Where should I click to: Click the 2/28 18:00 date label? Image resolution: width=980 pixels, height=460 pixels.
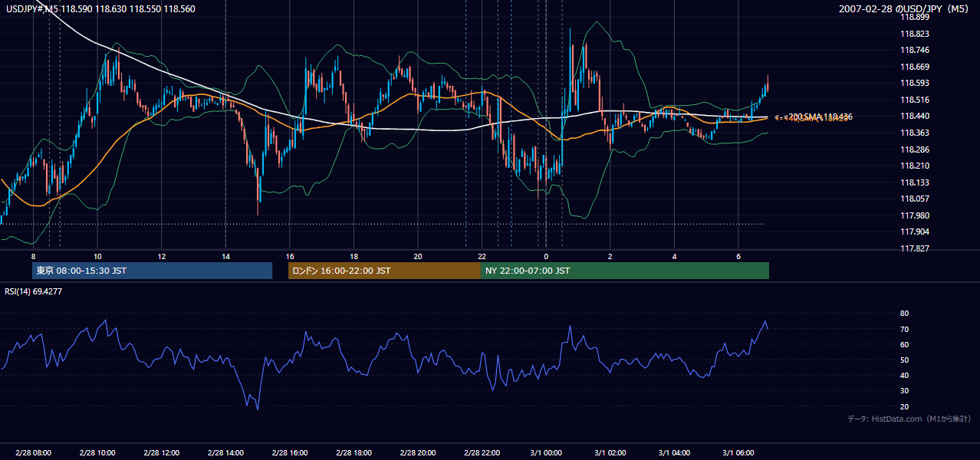(354, 453)
